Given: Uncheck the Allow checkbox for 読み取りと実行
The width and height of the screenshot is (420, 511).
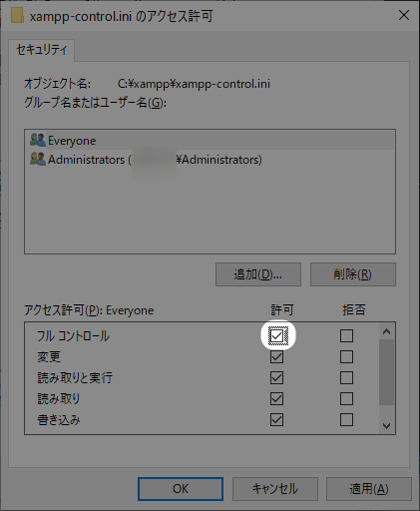Looking at the screenshot, I should 276,377.
